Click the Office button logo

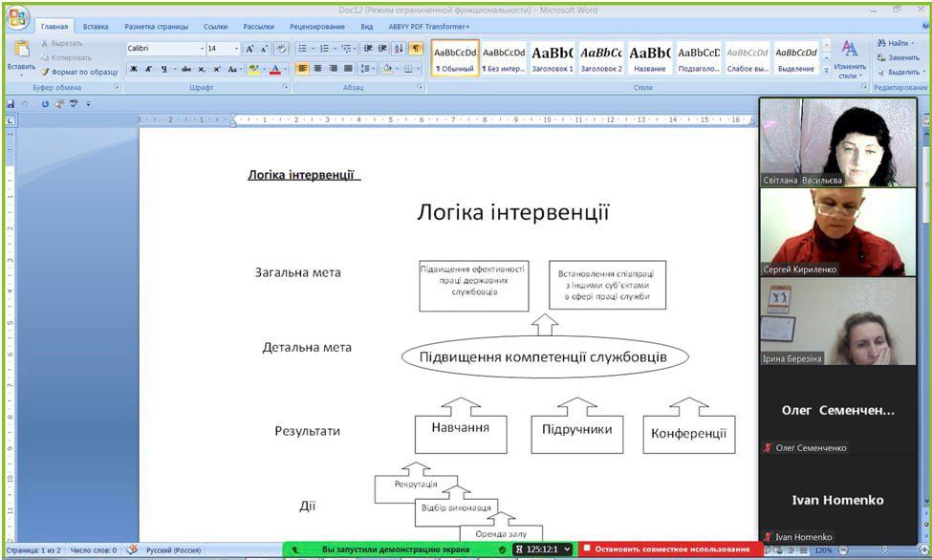(x=18, y=18)
